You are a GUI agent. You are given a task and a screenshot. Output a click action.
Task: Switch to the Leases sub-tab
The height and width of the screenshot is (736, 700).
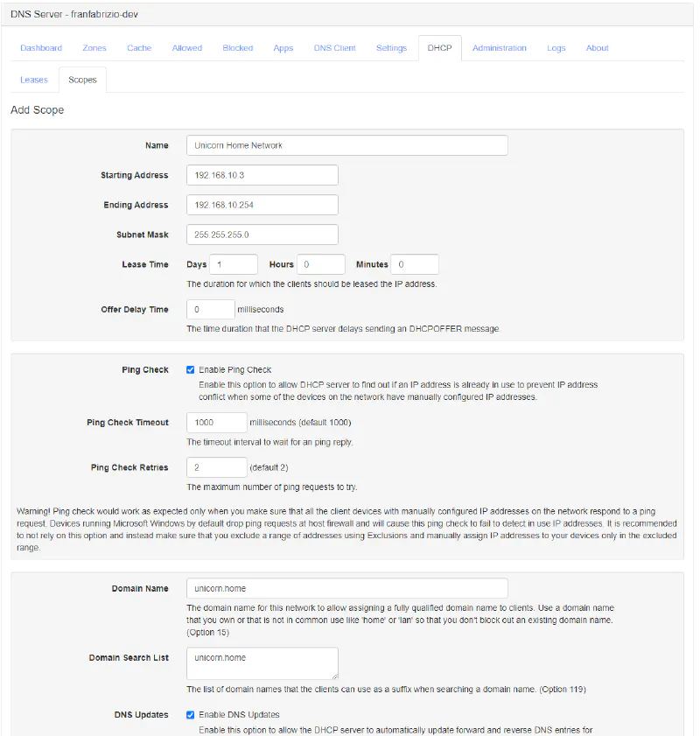coord(34,80)
